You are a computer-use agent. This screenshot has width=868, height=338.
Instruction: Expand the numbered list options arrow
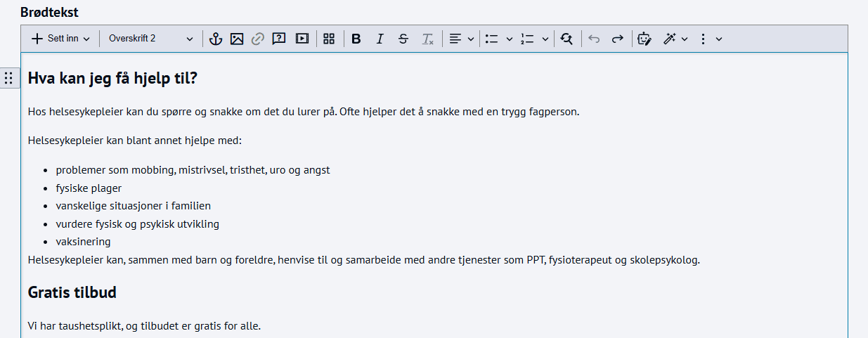pyautogui.click(x=545, y=39)
